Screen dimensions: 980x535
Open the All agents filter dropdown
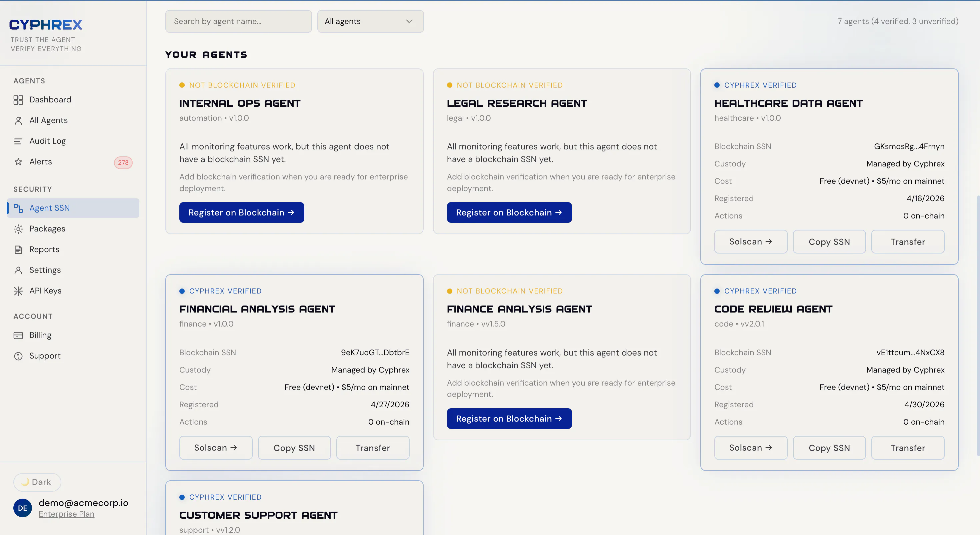point(370,21)
